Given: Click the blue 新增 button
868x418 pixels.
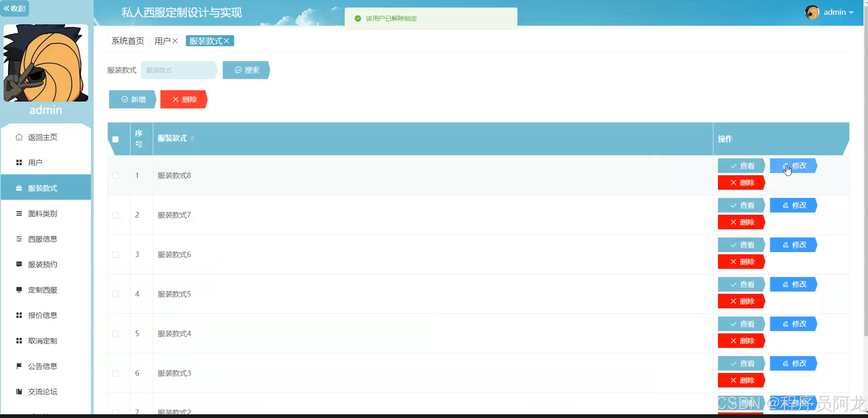Looking at the screenshot, I should 132,99.
